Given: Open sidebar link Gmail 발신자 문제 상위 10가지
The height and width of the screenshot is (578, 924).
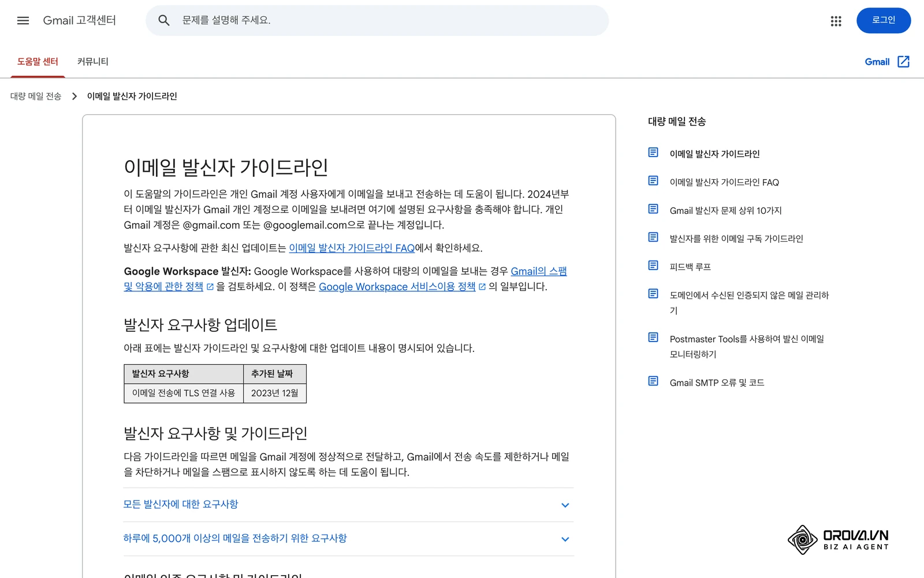Looking at the screenshot, I should tap(726, 211).
